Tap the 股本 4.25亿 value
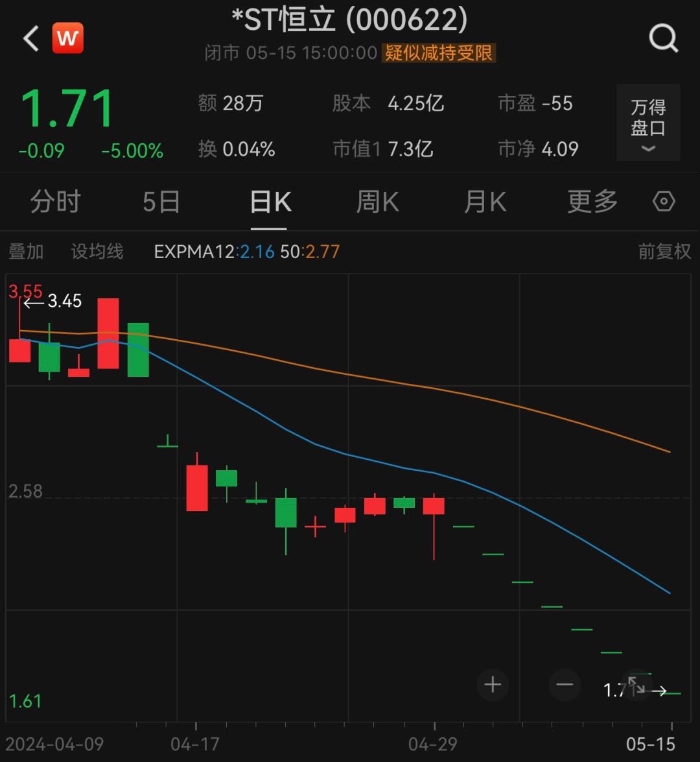The height and width of the screenshot is (762, 700). pos(388,103)
